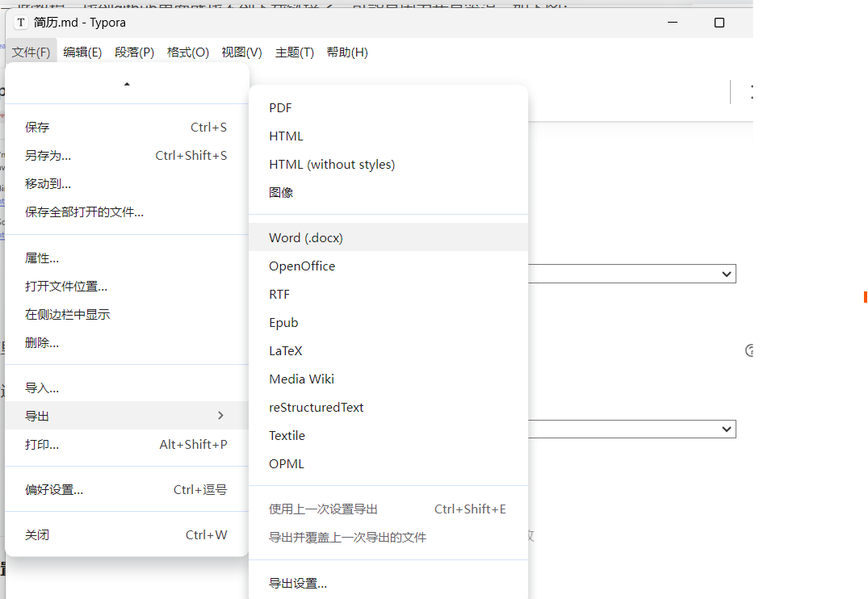The height and width of the screenshot is (599, 868).
Task: Export as reStructuredText
Action: pos(388,408)
